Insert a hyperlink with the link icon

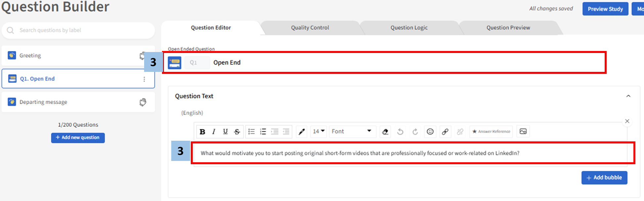[x=445, y=132]
